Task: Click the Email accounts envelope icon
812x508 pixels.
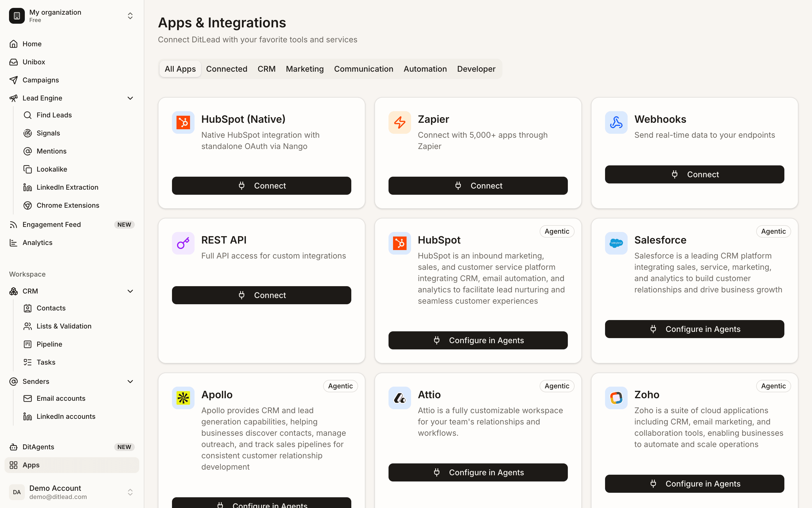Action: point(28,398)
